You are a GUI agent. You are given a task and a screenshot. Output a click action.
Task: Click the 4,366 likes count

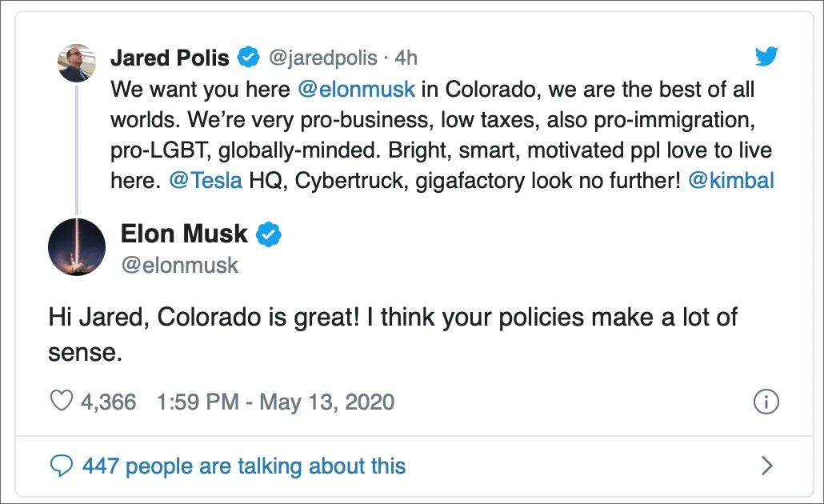109,402
